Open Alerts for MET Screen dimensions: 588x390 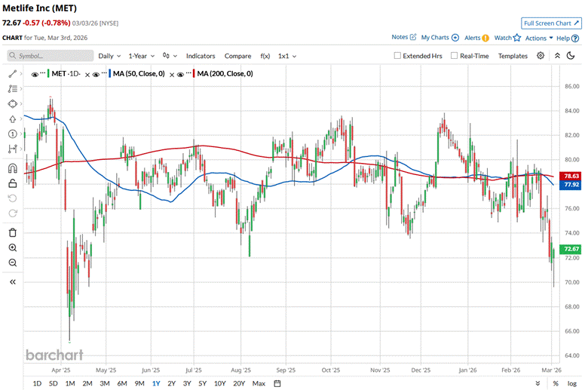click(476, 38)
